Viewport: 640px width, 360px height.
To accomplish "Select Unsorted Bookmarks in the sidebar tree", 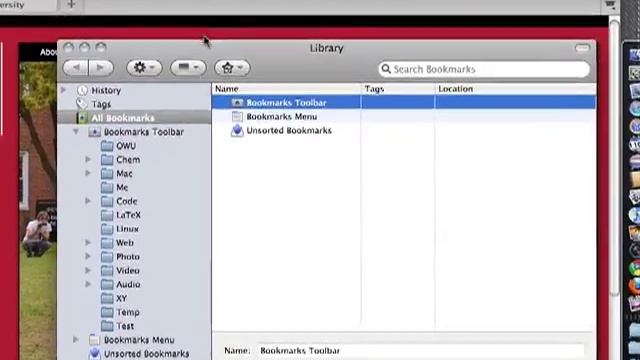I will 146,354.
